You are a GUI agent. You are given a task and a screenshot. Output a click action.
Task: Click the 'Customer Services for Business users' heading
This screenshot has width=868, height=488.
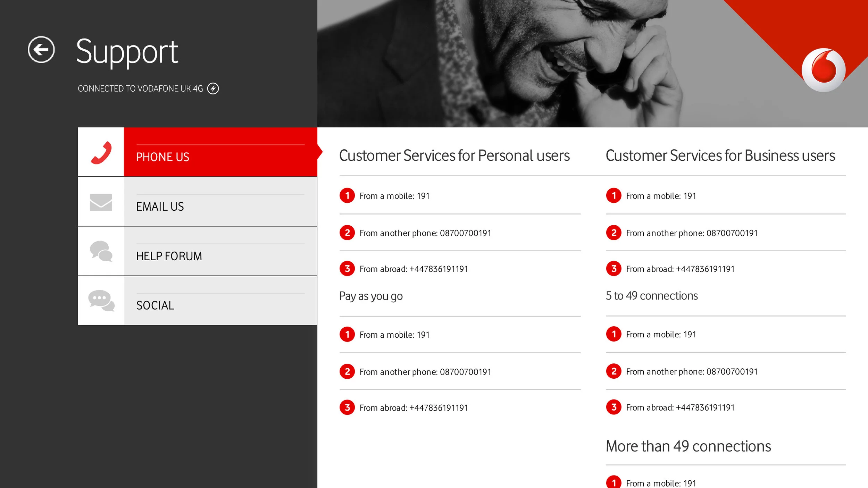(720, 155)
